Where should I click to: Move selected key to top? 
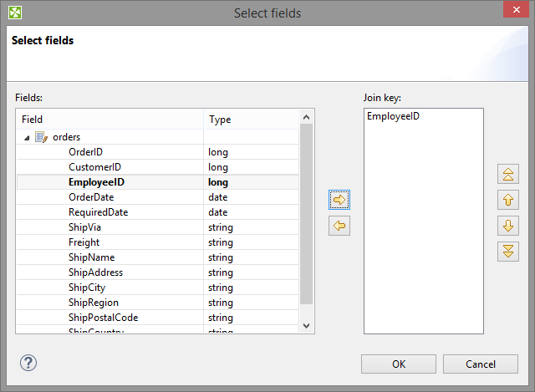(x=507, y=174)
